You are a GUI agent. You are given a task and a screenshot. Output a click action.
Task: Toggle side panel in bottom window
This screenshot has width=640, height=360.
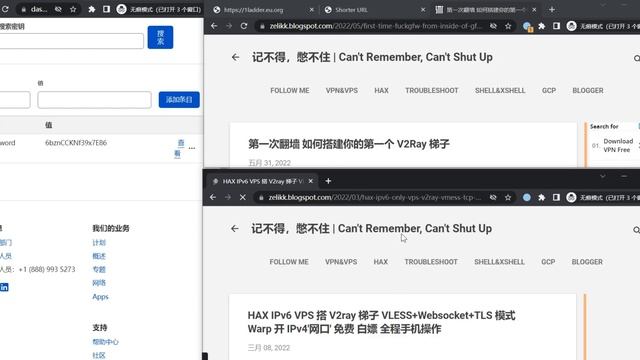[556, 198]
